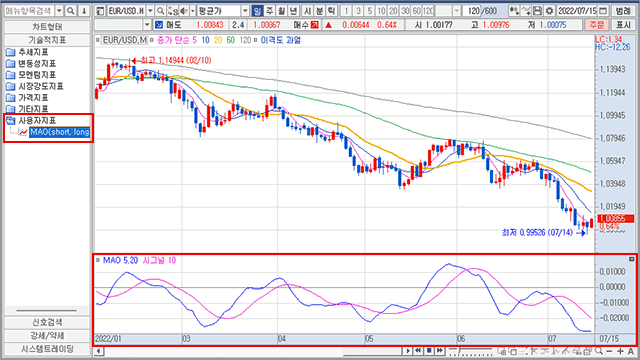Open the dropdown in the quote bar
Viewport: 640px width, 360px height.
click(147, 25)
